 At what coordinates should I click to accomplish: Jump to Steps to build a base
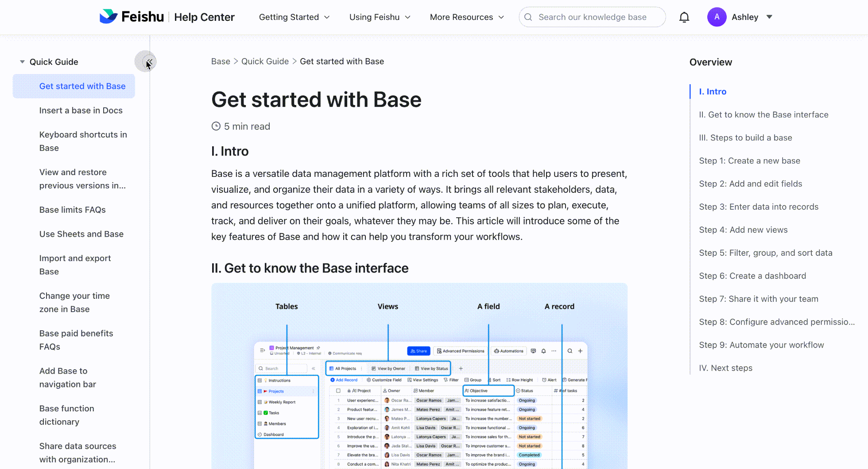(x=745, y=138)
